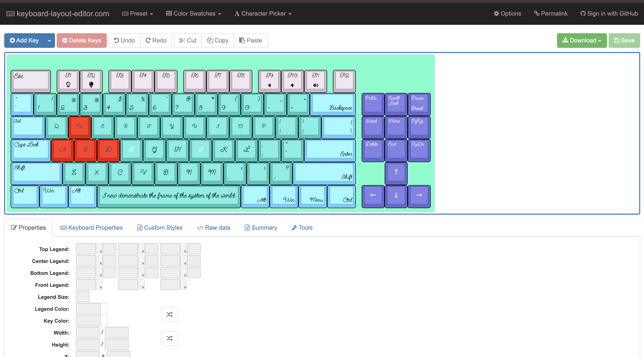Click the Legend Size input field

[x=82, y=296]
